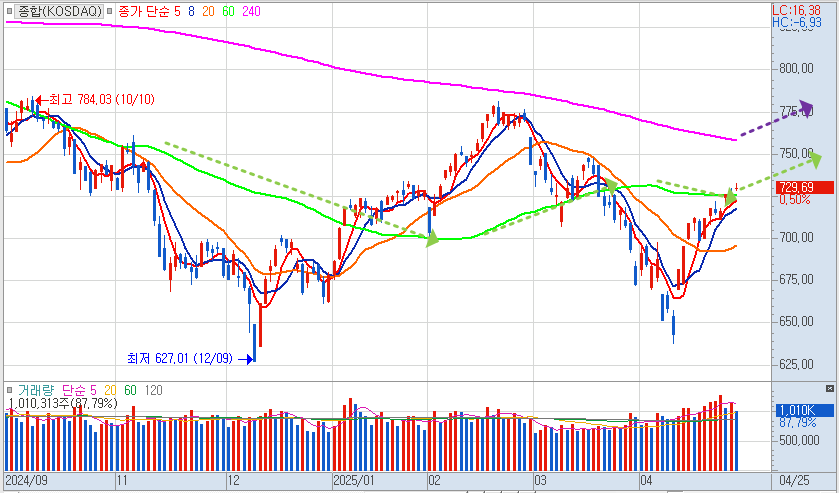This screenshot has width=839, height=493.
Task: Click the 2024/09 date axis label
Action: click(27, 480)
